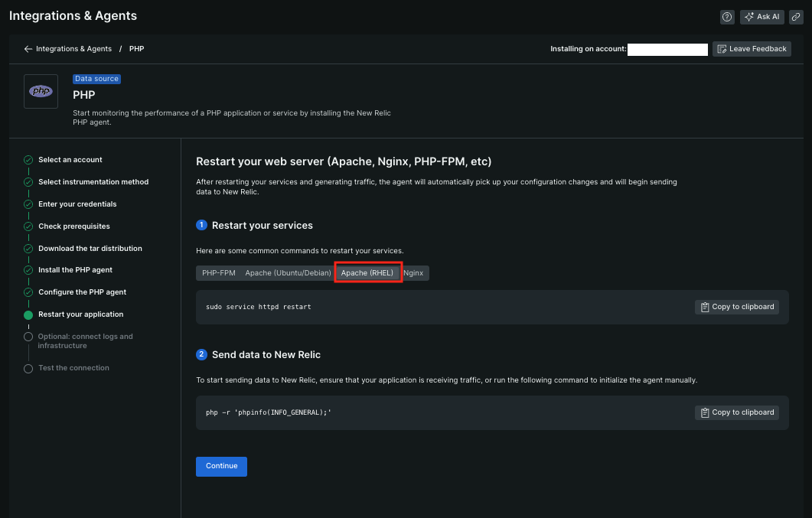
Task: Go to the Select an account step
Action: pos(70,160)
